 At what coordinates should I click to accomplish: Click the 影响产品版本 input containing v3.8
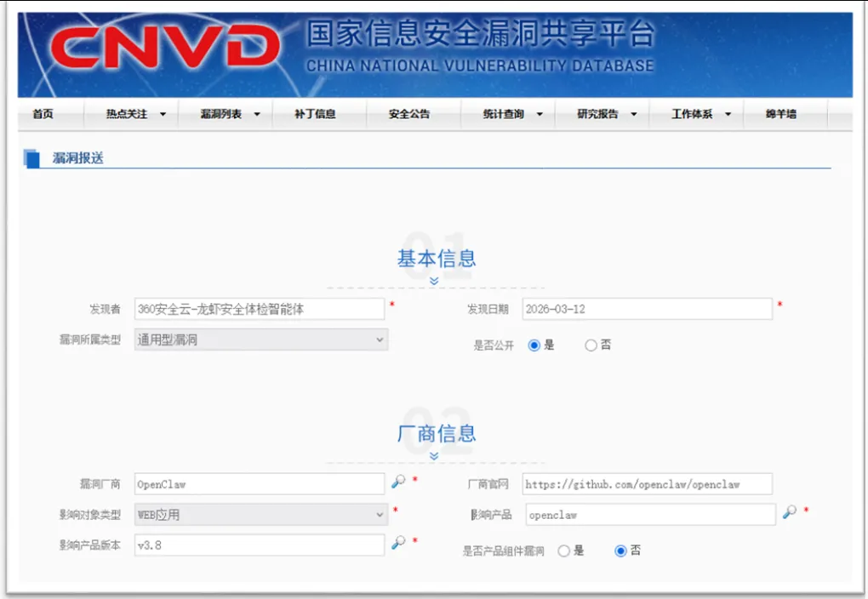(259, 545)
